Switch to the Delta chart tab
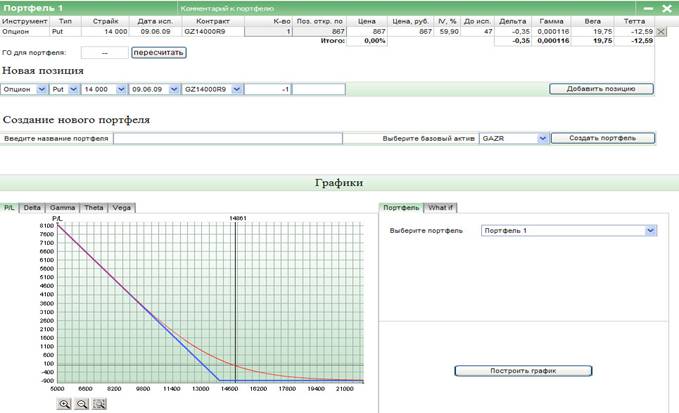This screenshot has width=679, height=413. click(x=32, y=208)
